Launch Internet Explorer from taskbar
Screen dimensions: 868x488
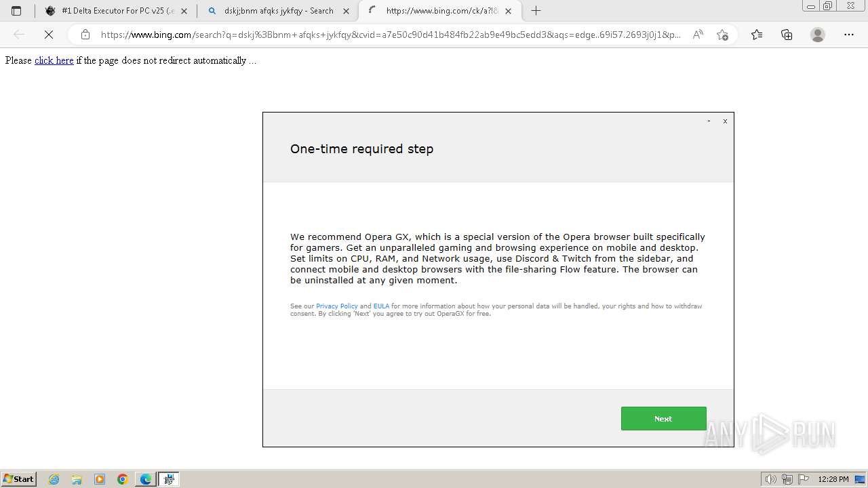tap(54, 479)
